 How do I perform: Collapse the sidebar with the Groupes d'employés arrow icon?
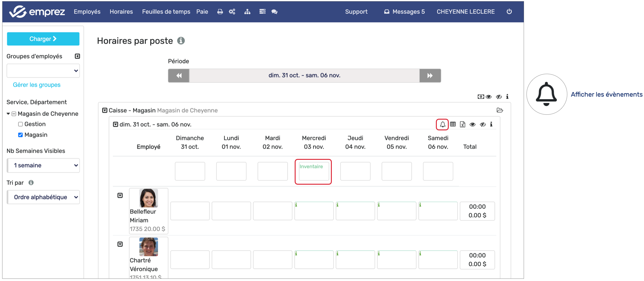77,56
